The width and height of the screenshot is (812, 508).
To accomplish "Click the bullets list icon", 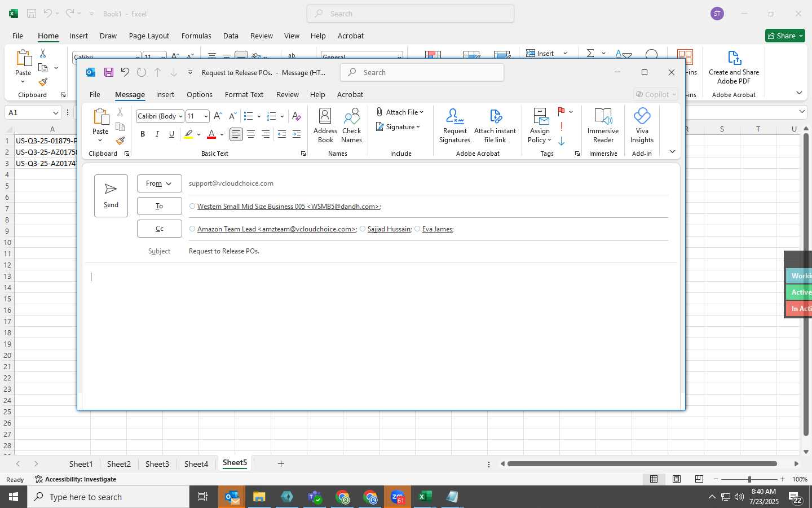I will click(248, 116).
